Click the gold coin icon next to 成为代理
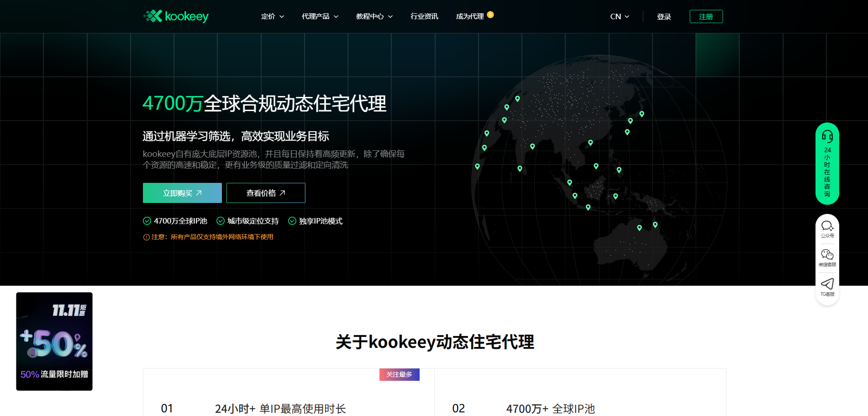The image size is (868, 416). (491, 14)
